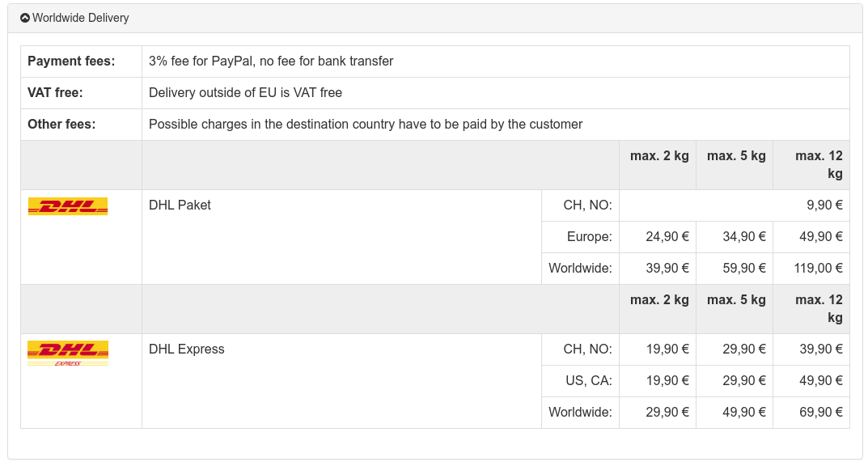Select the DHL Express service name
Screen dimensions: 868x466
[x=186, y=349]
